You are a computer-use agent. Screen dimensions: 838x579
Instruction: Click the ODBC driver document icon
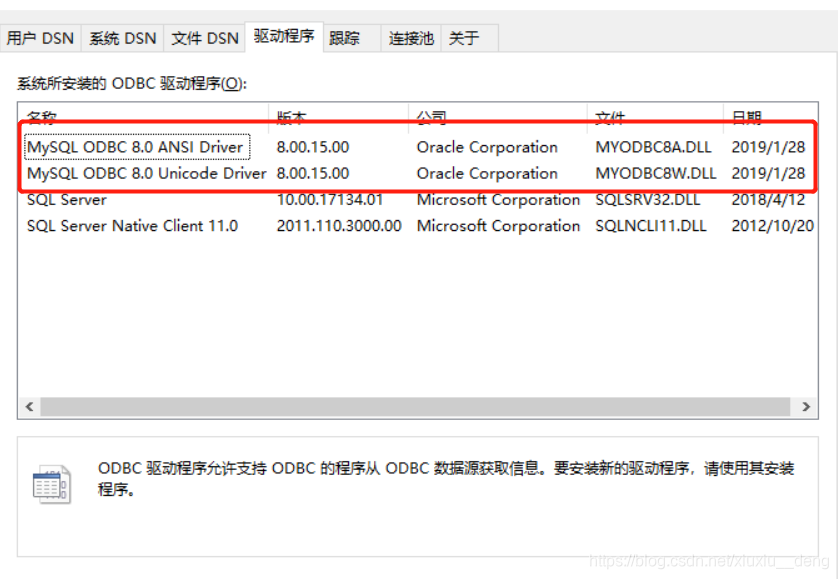[x=51, y=484]
